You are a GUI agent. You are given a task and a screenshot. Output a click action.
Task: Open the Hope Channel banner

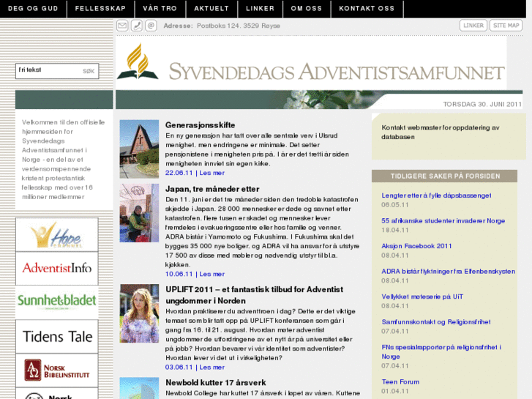click(57, 235)
